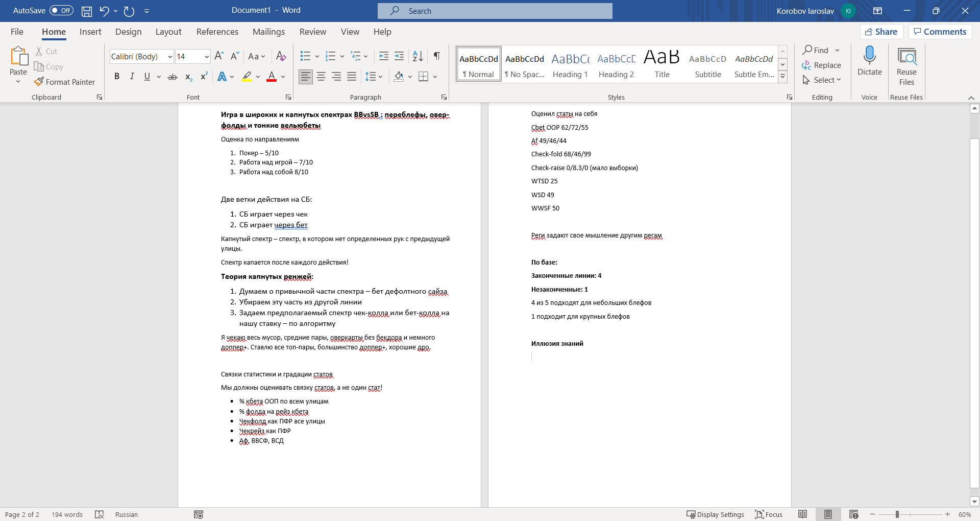Switch to the Mailings tab

point(268,32)
